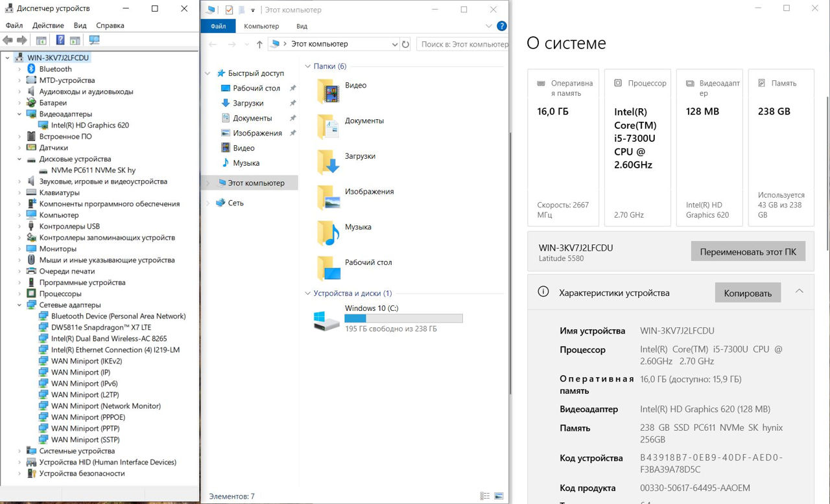
Task: Select the Intel(R) HD Graphics 620 device
Action: [x=89, y=125]
